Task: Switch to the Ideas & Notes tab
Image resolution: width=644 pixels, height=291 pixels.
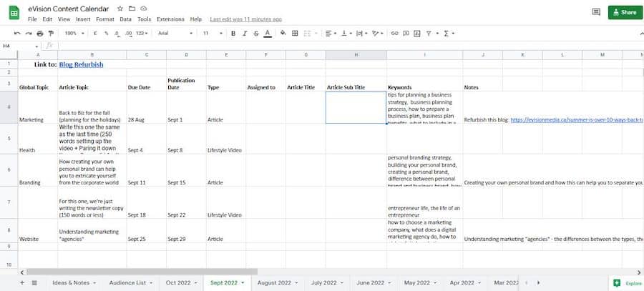Action: [74, 283]
